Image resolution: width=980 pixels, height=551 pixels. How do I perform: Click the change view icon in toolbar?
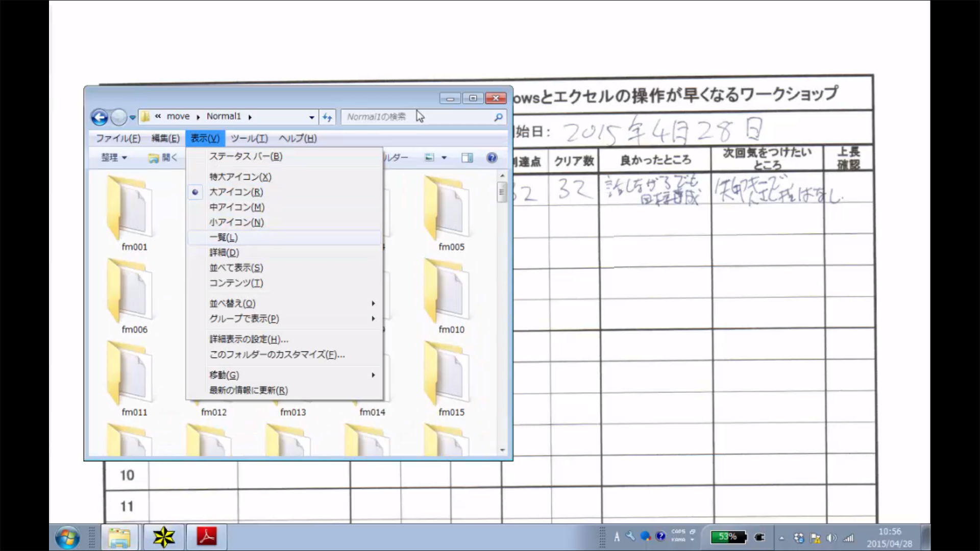coord(430,158)
